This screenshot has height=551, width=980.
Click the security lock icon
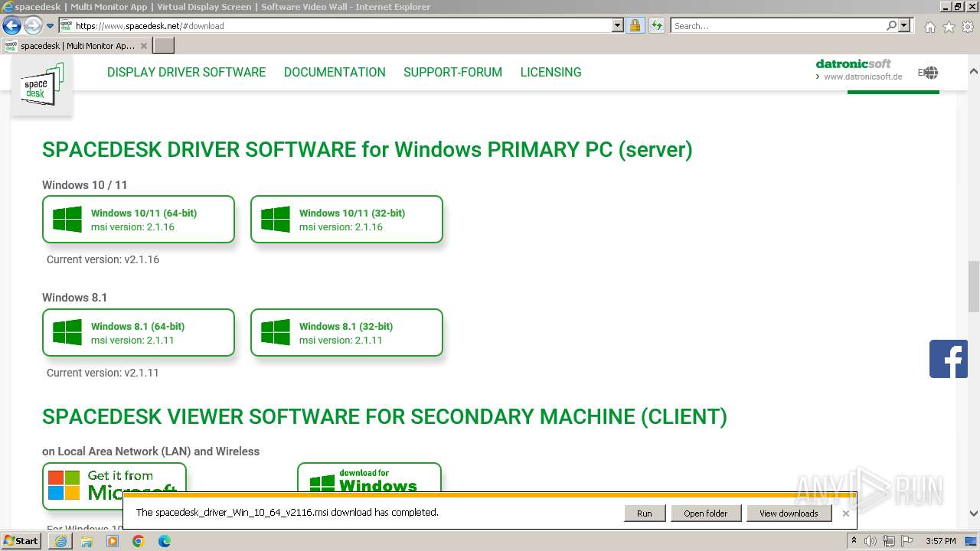click(x=635, y=25)
